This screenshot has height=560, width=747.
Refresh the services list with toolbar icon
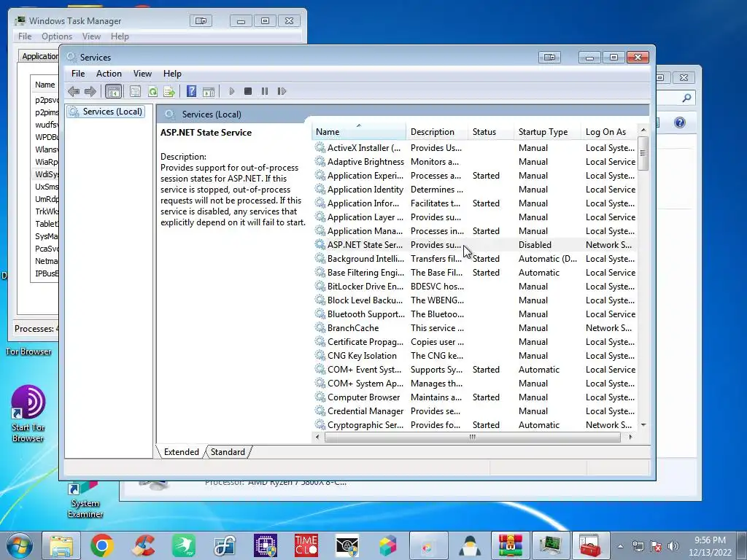(x=152, y=91)
